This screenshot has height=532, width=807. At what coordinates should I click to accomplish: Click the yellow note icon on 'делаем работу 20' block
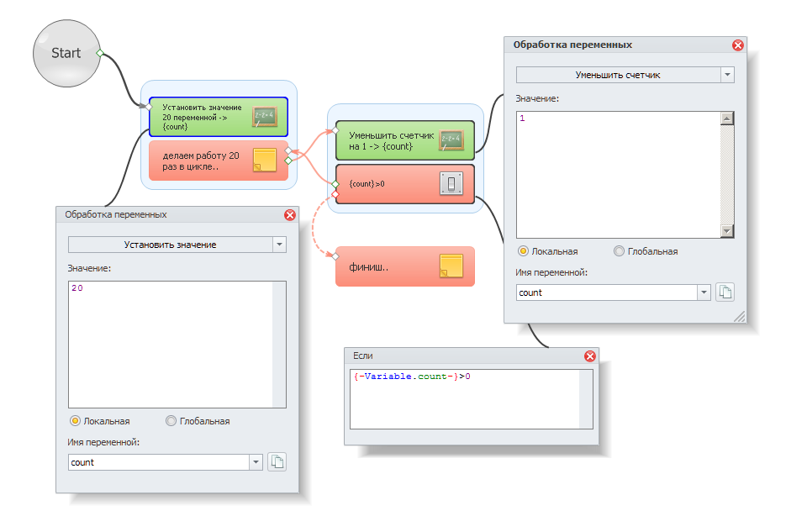pos(265,160)
